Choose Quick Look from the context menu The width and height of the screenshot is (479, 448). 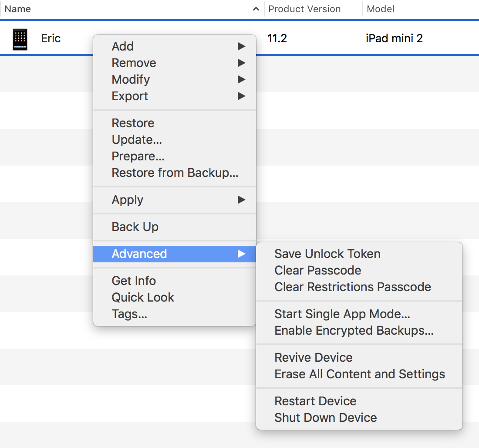175,297
